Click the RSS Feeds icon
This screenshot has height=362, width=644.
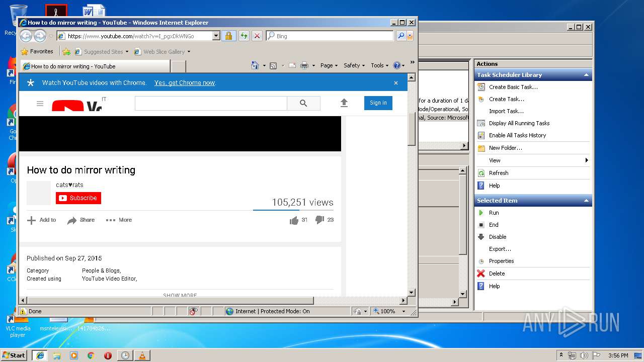[273, 65]
